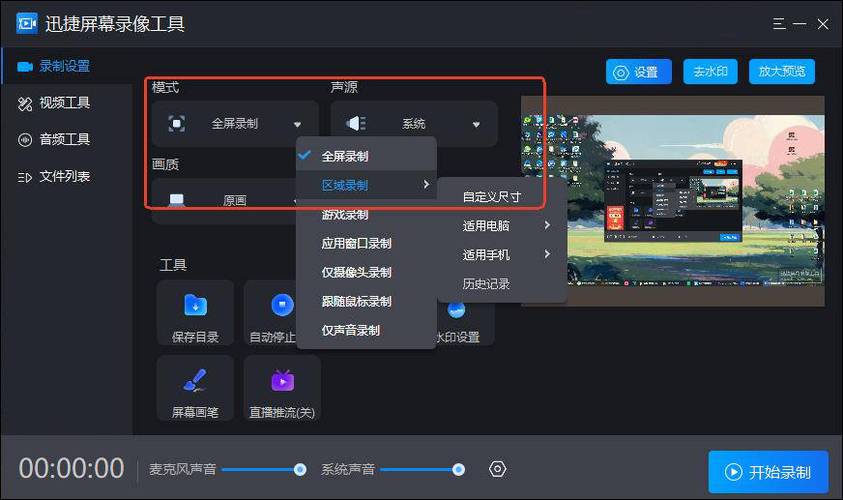
Task: Choose 自定义尺寸 from the submenu
Action: [491, 197]
